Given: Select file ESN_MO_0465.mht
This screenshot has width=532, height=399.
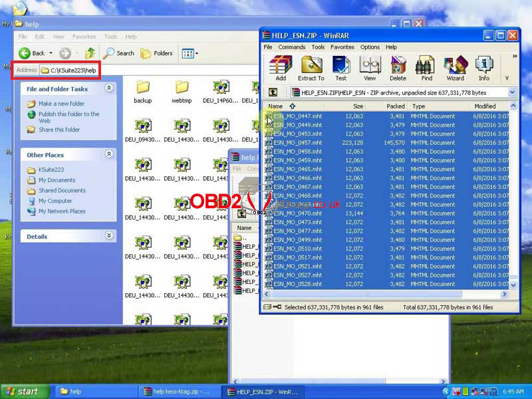Looking at the screenshot, I should (386, 169).
